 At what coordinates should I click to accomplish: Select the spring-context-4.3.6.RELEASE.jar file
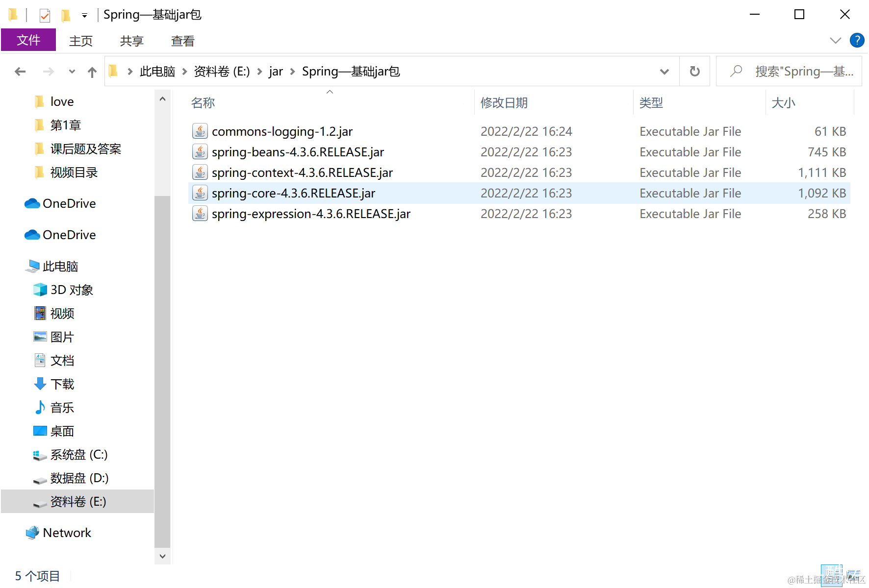click(519, 172)
